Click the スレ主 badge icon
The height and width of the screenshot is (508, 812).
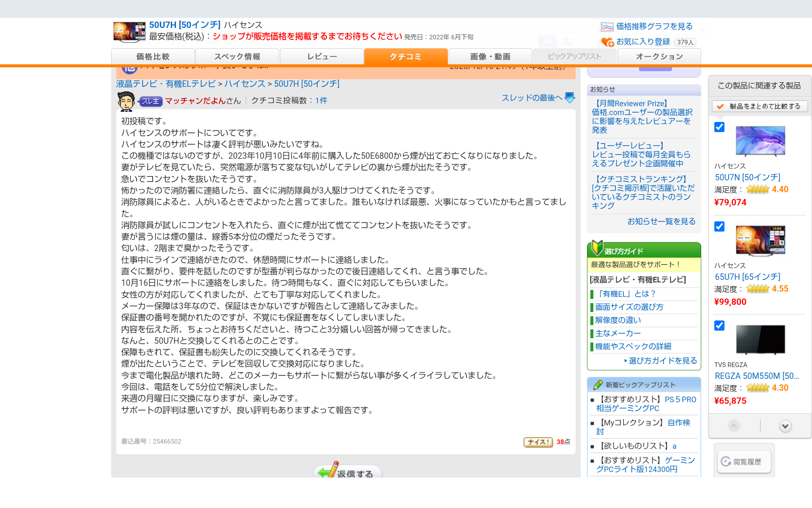click(151, 101)
